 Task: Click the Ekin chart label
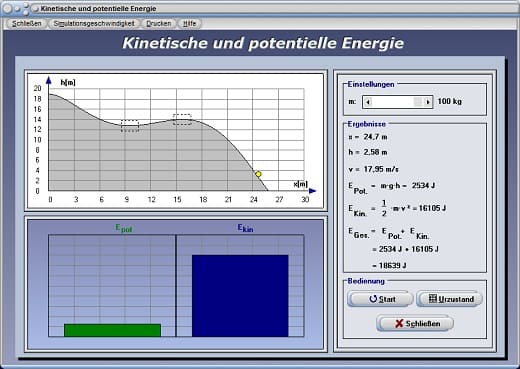245,228
